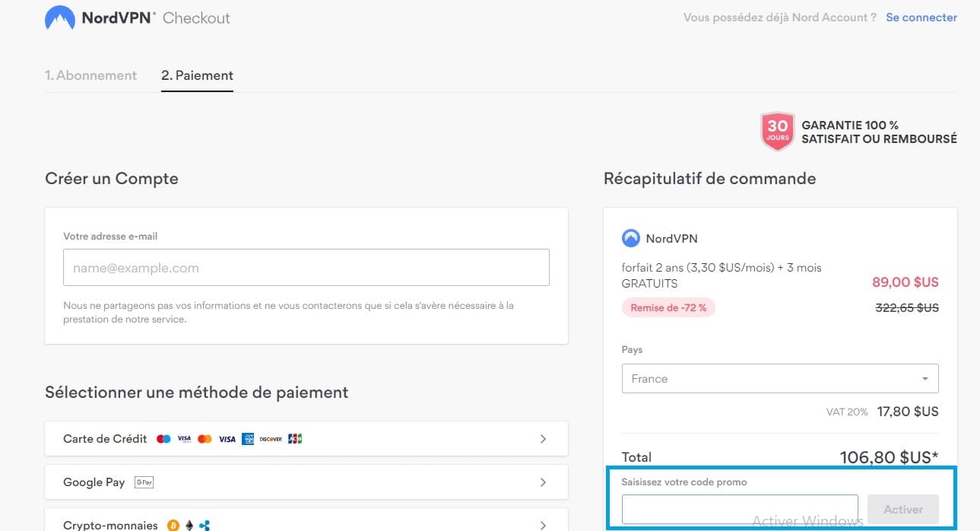The image size is (980, 531).
Task: Expand the Crypto-monnaies payment option
Action: coord(543,525)
